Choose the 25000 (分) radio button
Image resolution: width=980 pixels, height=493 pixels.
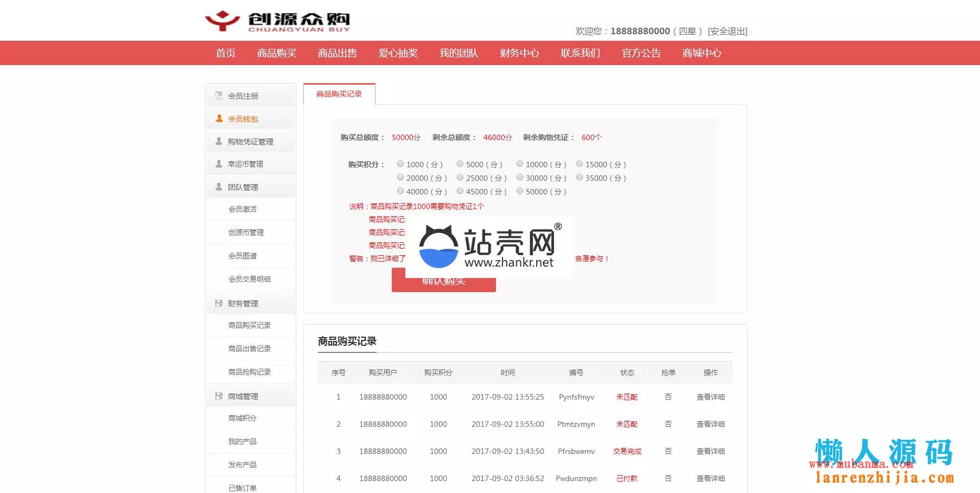click(x=460, y=178)
